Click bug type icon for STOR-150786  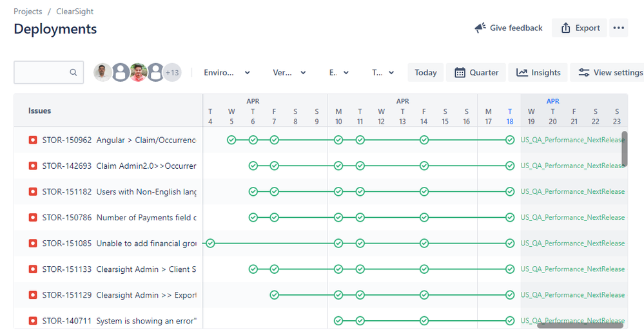tap(33, 218)
